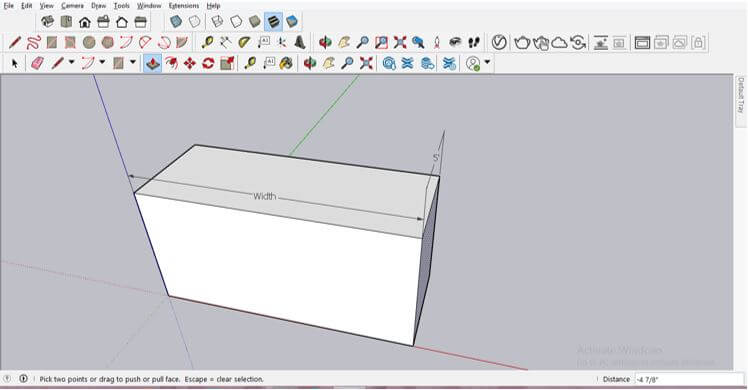Viewport: 748px width, 390px height.
Task: Open the Draw menu
Action: coord(99,6)
